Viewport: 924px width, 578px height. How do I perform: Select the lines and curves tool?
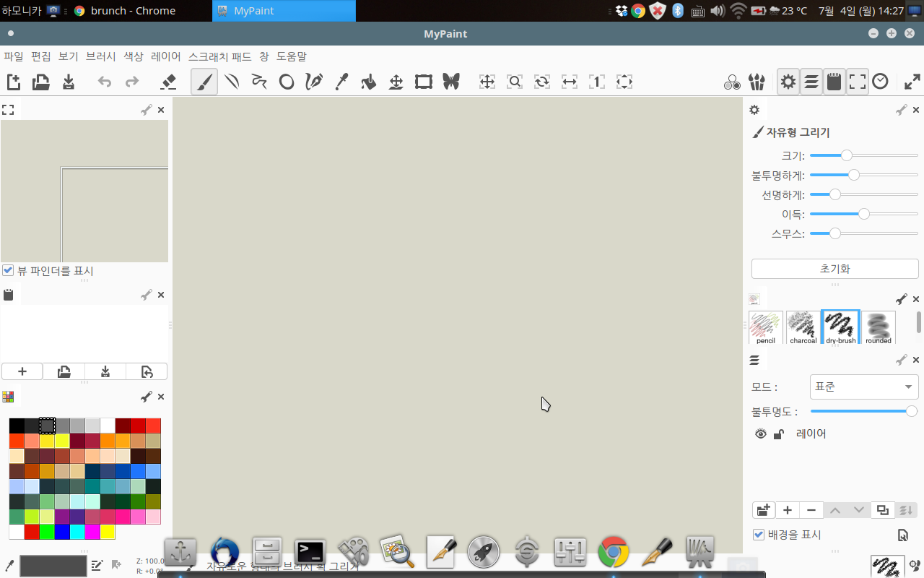(x=232, y=82)
